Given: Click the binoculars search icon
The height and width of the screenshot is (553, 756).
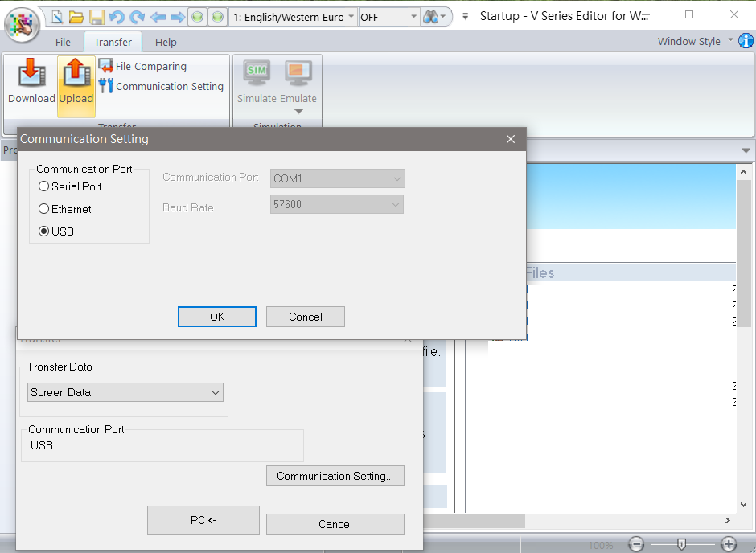Looking at the screenshot, I should [x=432, y=17].
